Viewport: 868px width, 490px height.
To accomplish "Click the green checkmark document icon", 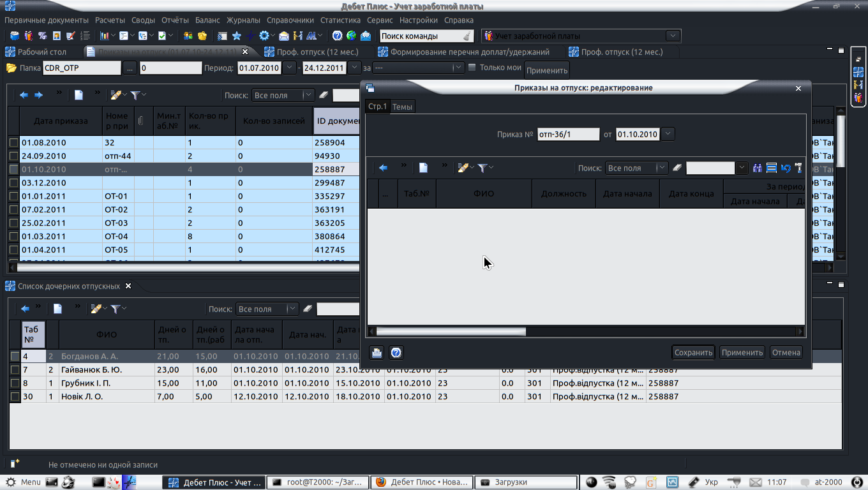I will coord(162,36).
